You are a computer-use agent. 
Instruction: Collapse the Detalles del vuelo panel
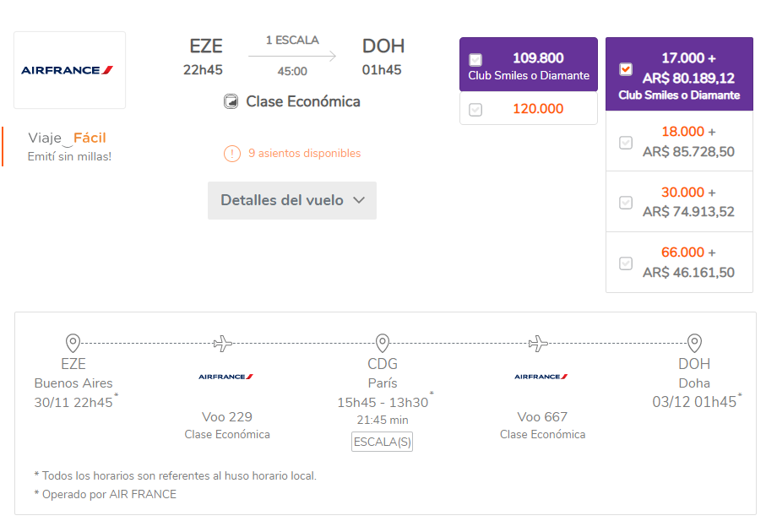292,200
